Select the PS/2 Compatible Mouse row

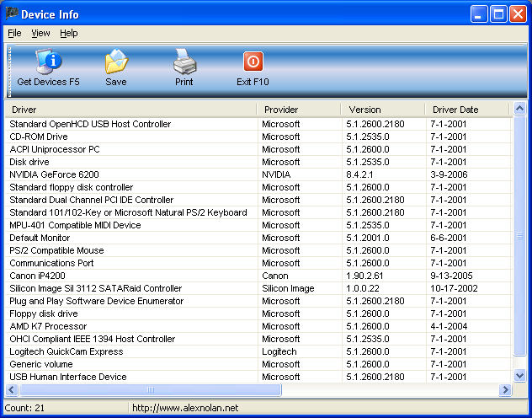pos(258,250)
